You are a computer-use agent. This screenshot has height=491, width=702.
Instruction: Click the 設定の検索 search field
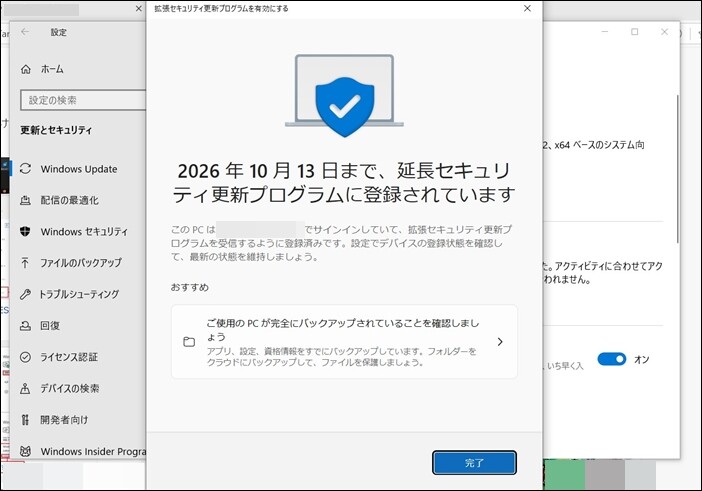(x=83, y=100)
